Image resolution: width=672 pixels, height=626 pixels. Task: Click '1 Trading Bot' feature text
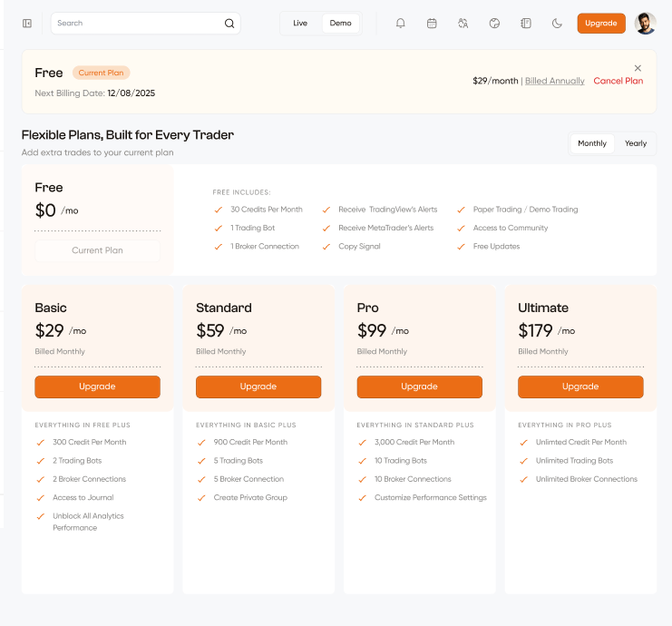point(252,228)
